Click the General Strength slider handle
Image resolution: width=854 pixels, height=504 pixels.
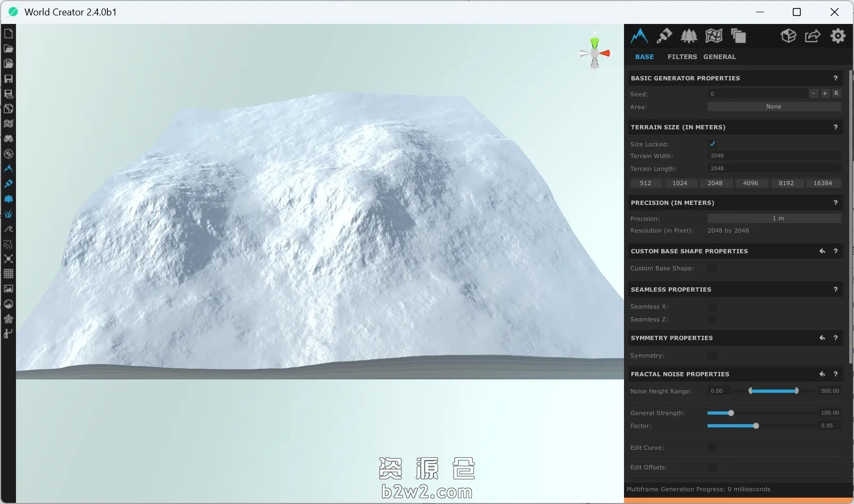[x=731, y=413]
